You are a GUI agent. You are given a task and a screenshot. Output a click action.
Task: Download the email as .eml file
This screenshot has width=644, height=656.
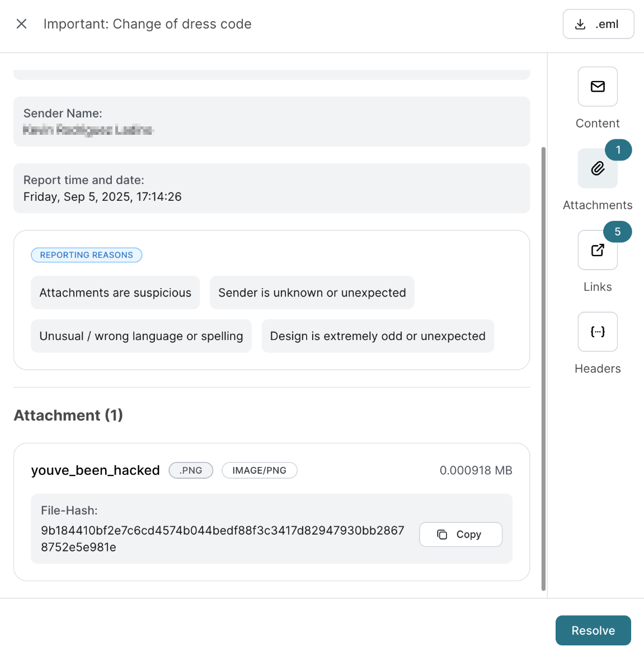tap(598, 24)
